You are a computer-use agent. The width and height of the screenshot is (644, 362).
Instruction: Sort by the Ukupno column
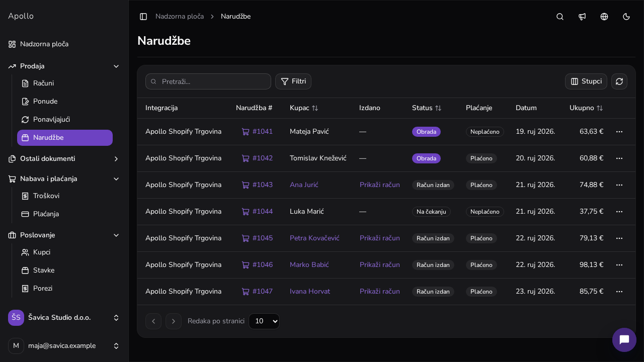(x=586, y=108)
